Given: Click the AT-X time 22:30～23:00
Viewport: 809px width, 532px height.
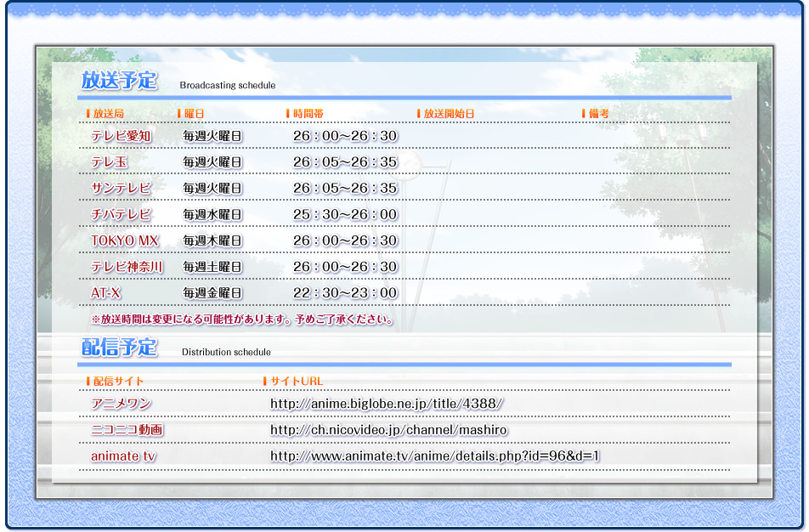Looking at the screenshot, I should tap(345, 293).
